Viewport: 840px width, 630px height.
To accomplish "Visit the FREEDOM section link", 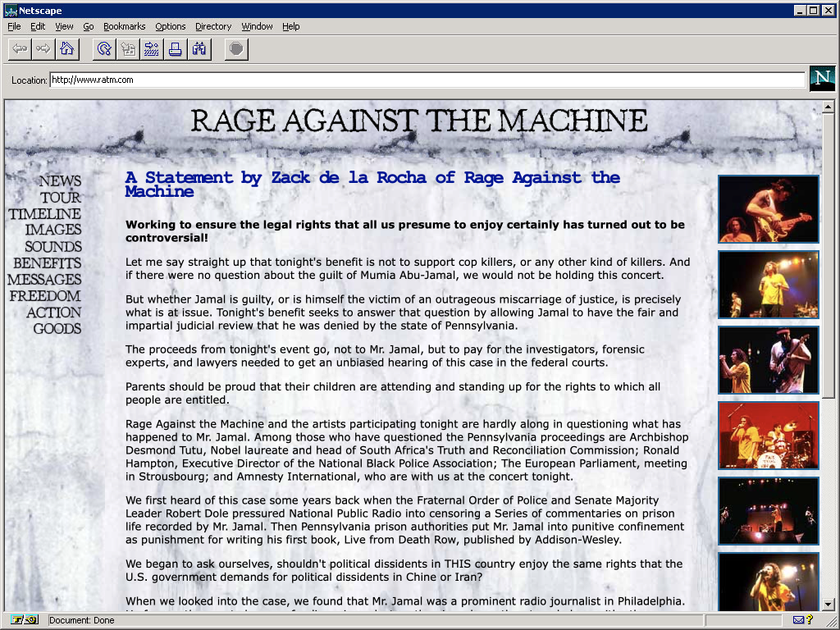I will 58,296.
